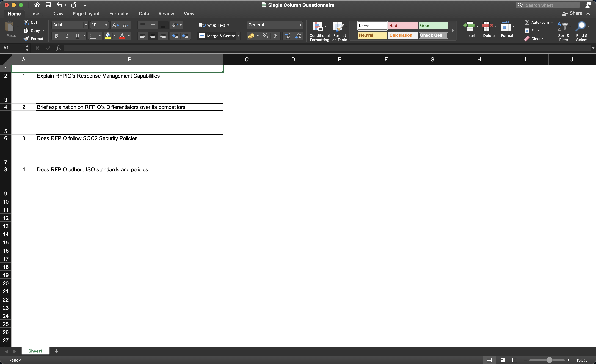Image resolution: width=596 pixels, height=364 pixels.
Task: Decrease the indent
Action: click(175, 36)
